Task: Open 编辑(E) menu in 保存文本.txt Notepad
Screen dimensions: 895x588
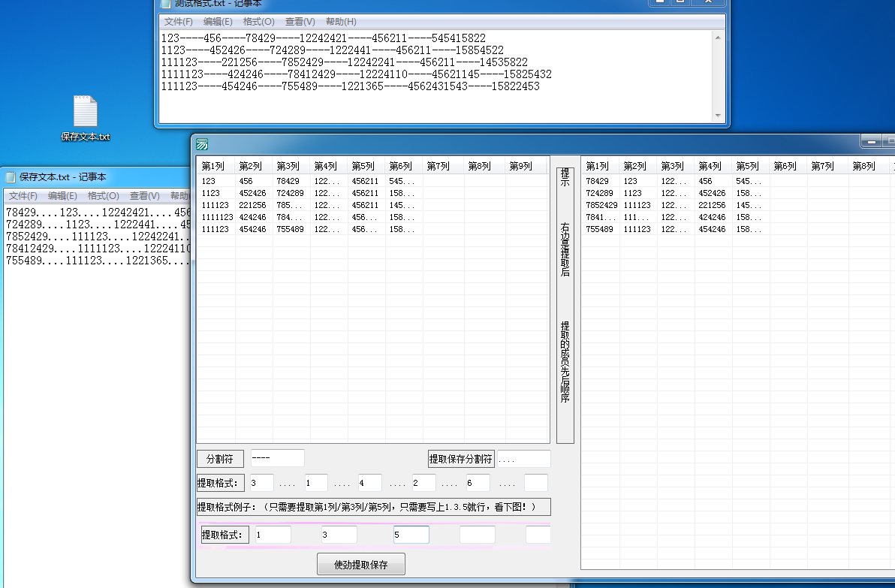Action: coord(62,196)
